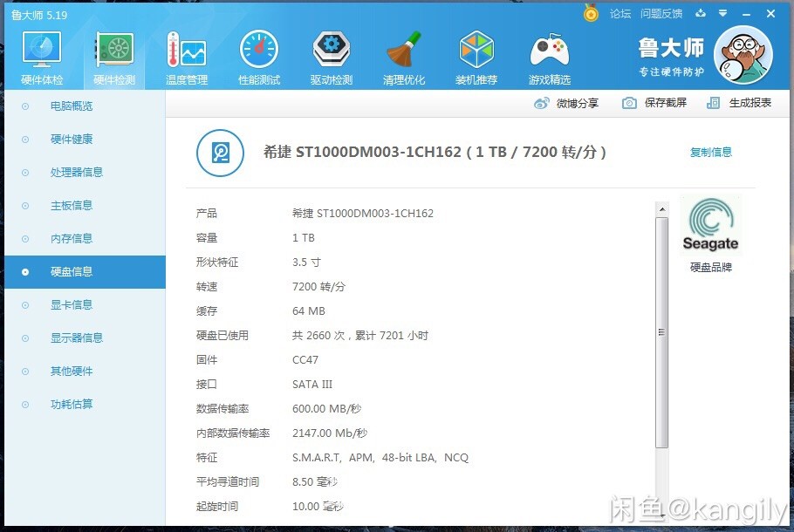The width and height of the screenshot is (794, 532).
Task: Click the scrollbar up arrow
Action: (x=662, y=208)
